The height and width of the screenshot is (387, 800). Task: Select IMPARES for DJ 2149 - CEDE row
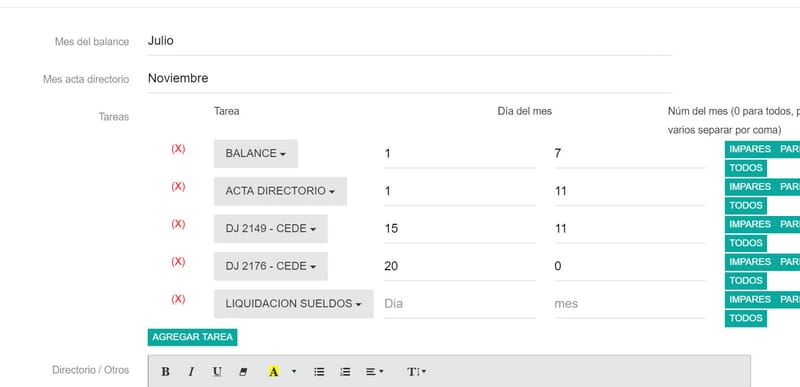(x=749, y=224)
